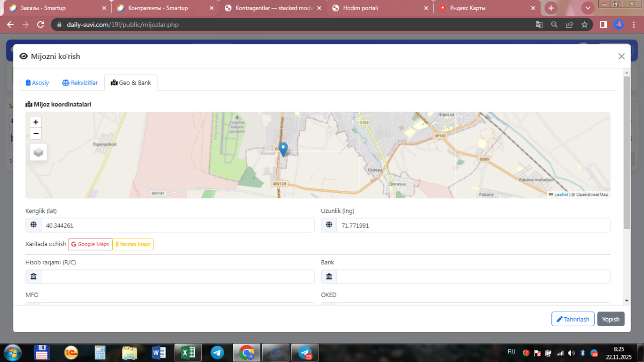Switch to the Rekvizitlar tab

coord(80,83)
